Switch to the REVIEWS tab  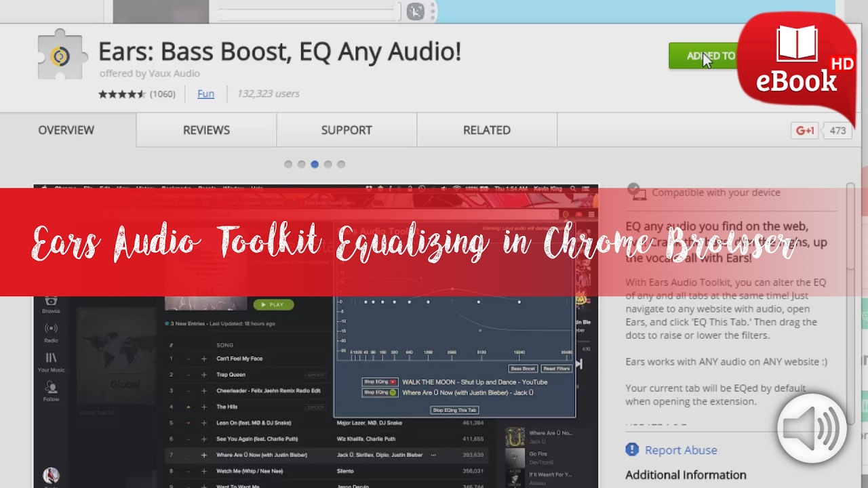click(x=206, y=130)
